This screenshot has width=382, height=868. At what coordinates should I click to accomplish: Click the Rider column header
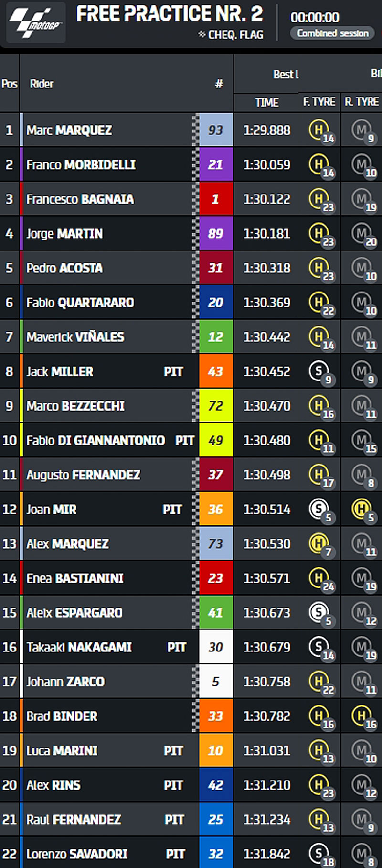click(42, 84)
